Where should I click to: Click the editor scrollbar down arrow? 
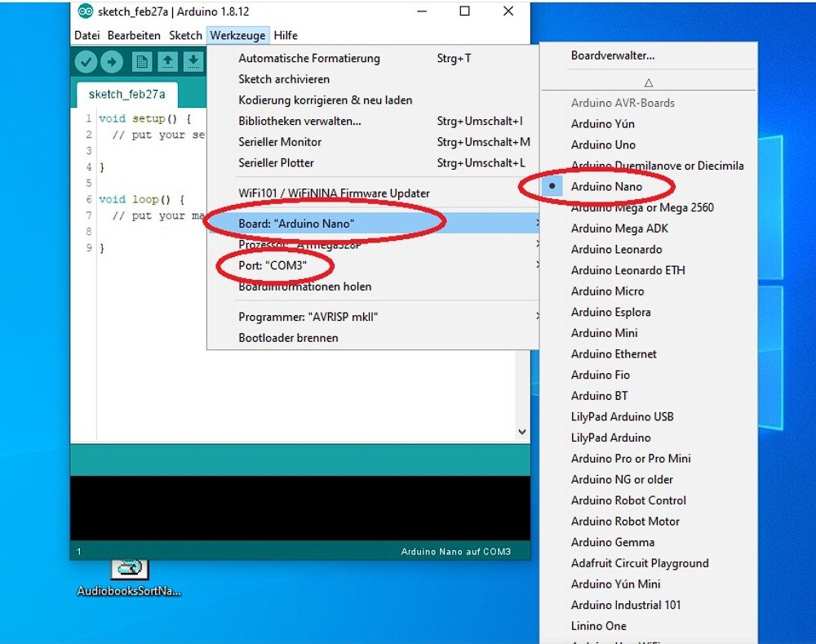pyautogui.click(x=522, y=433)
